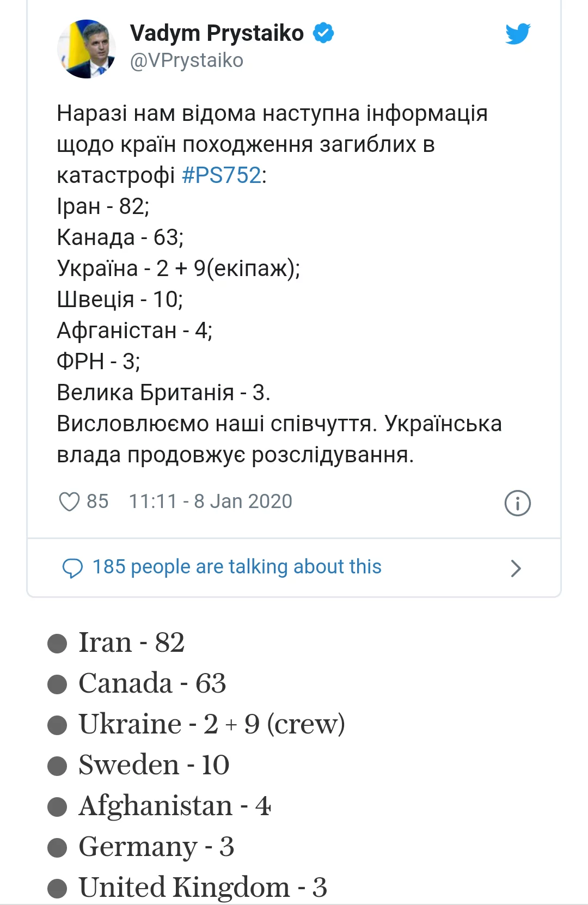
Task: Like the tweet with the heart icon
Action: click(69, 502)
